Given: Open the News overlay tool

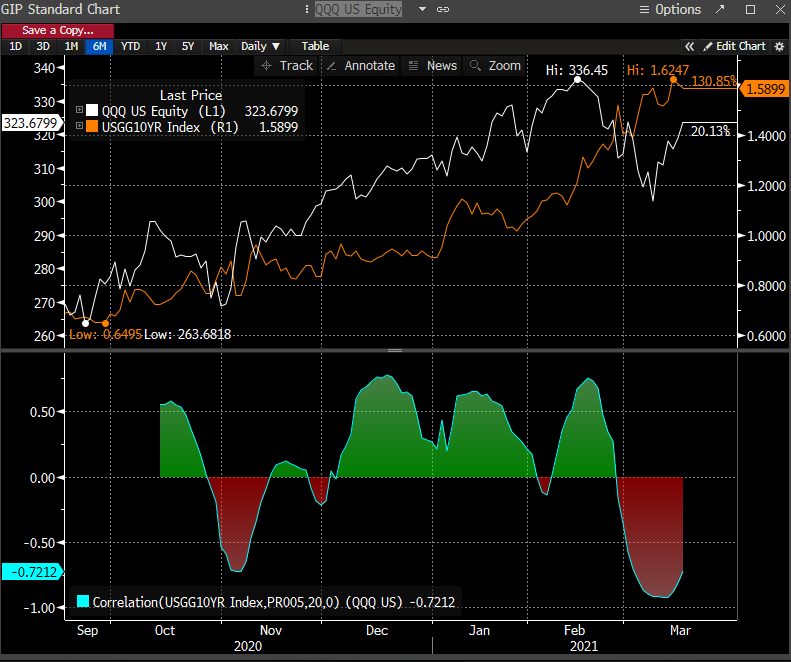Looking at the screenshot, I should tap(433, 66).
